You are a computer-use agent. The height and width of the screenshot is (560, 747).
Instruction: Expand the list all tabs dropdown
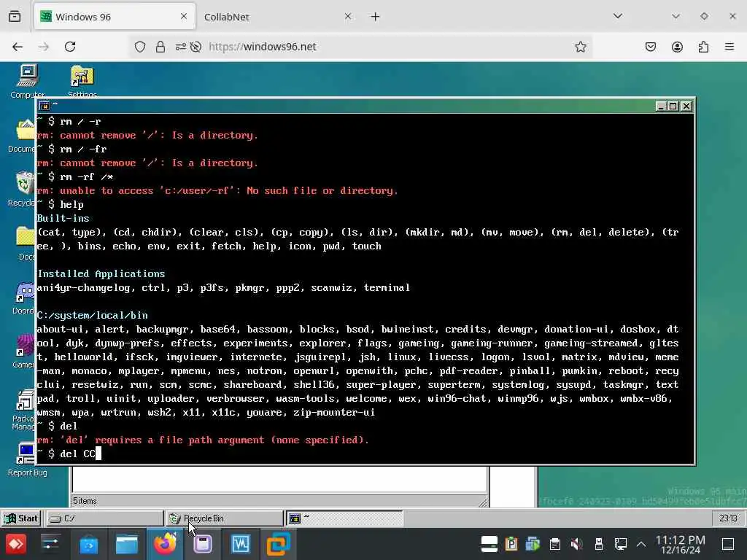pyautogui.click(x=618, y=16)
